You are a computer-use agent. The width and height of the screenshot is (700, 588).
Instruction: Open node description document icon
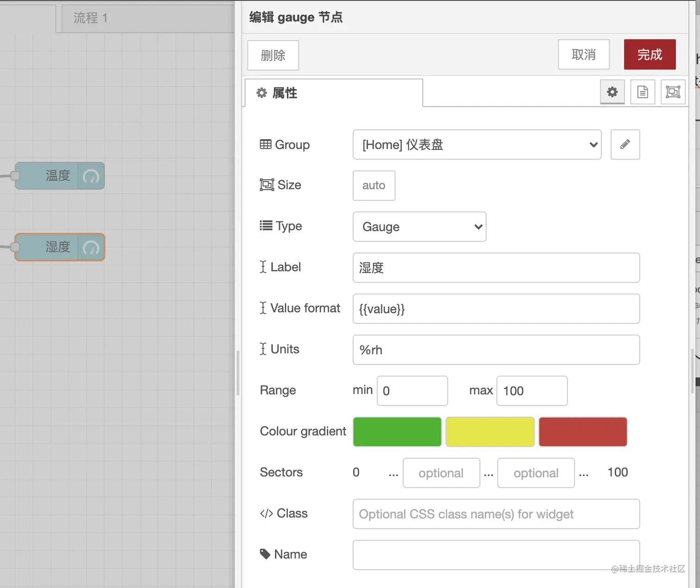click(x=643, y=92)
